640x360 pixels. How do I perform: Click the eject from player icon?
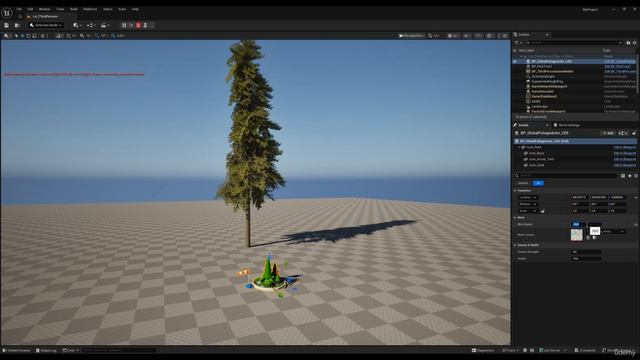[x=145, y=25]
